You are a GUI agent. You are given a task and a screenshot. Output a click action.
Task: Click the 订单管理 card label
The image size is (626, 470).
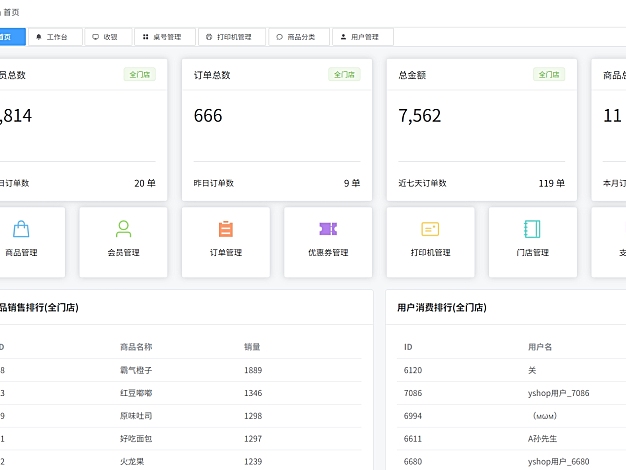coord(226,253)
